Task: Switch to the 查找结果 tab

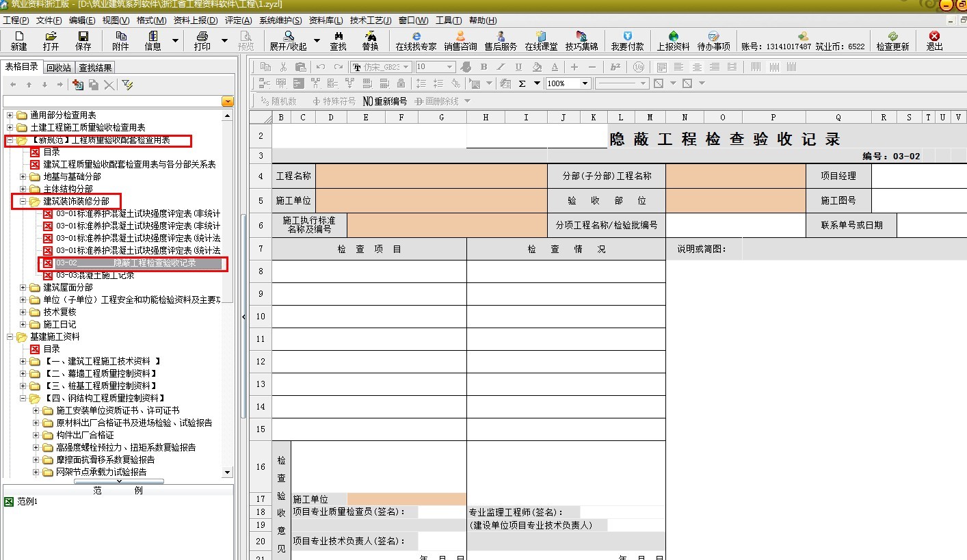Action: pos(95,68)
